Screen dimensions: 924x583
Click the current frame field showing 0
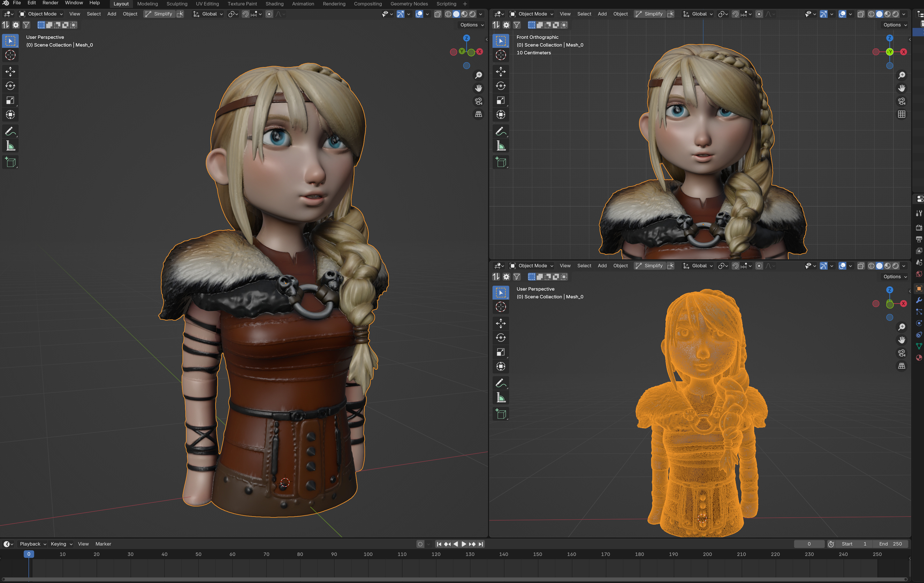point(809,544)
